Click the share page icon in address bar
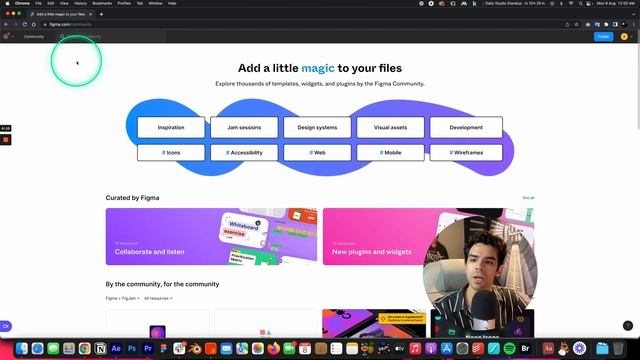The height and width of the screenshot is (360, 640). (x=567, y=24)
